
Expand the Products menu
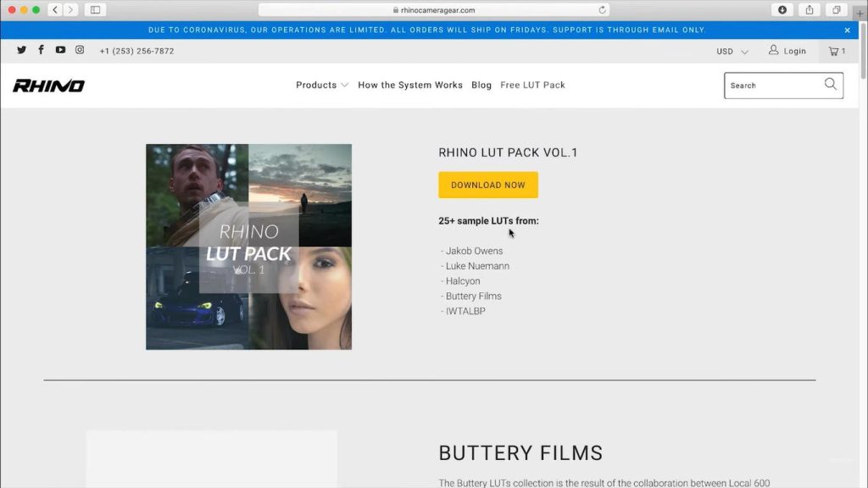[321, 85]
